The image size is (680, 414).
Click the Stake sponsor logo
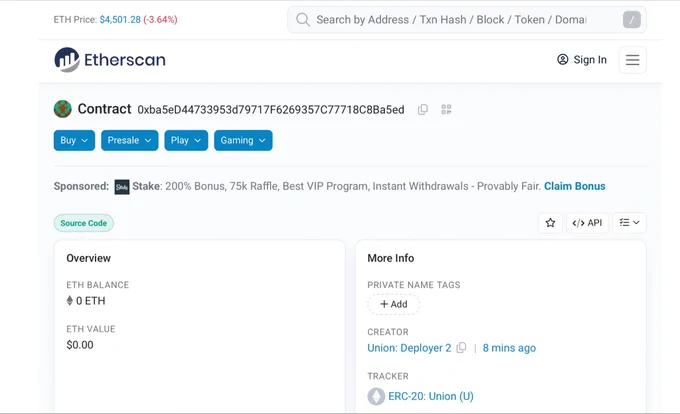(122, 187)
